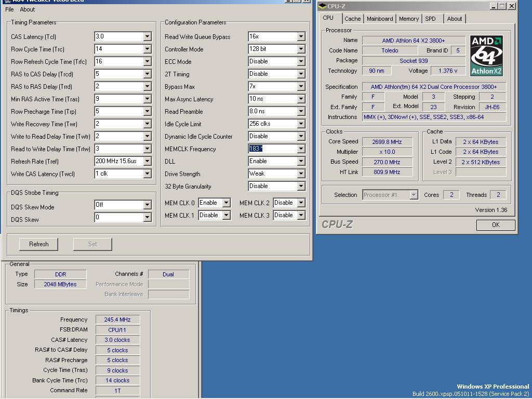Expand the Row Cycle Time (Trc) dropdown

[x=147, y=49]
